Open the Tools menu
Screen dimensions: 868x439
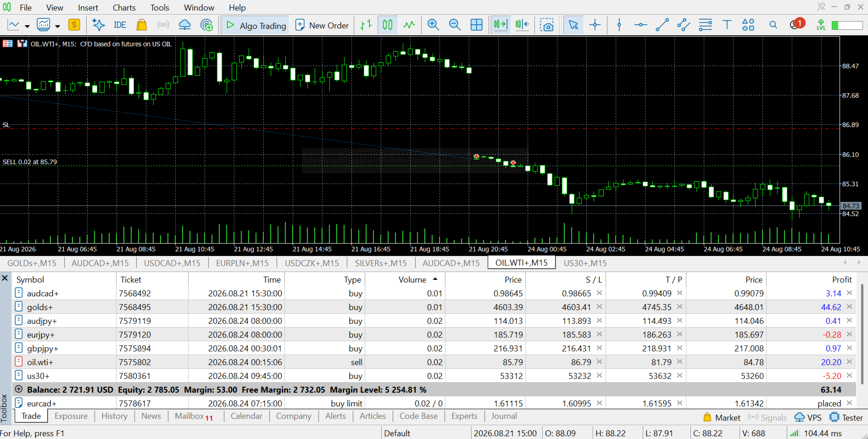click(160, 8)
